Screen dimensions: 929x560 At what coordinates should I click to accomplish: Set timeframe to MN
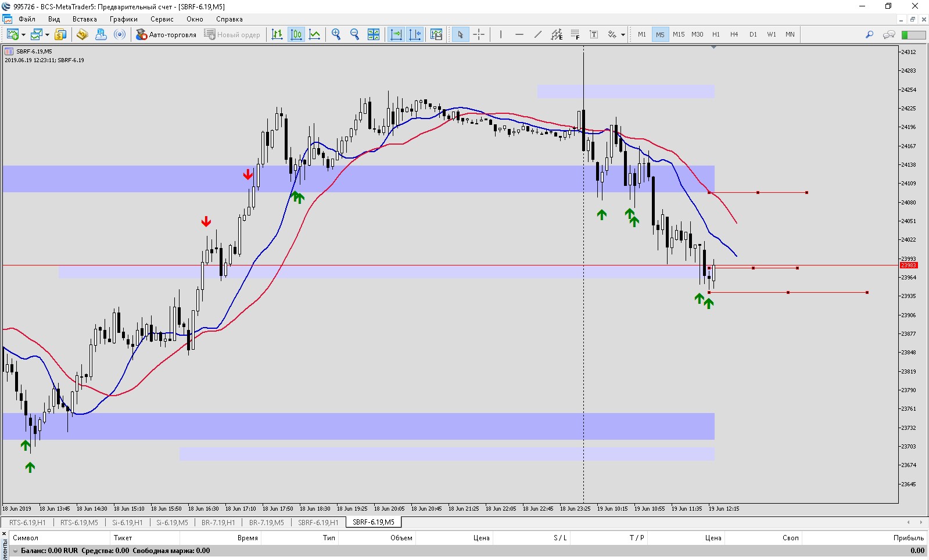pyautogui.click(x=790, y=35)
